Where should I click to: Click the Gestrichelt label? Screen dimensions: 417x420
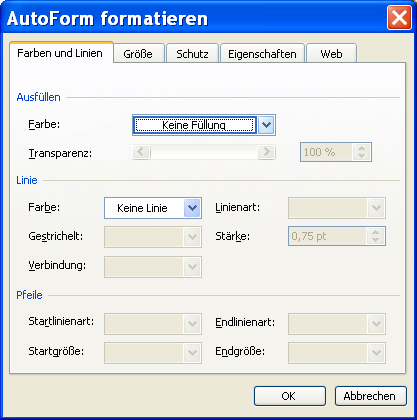(x=56, y=236)
